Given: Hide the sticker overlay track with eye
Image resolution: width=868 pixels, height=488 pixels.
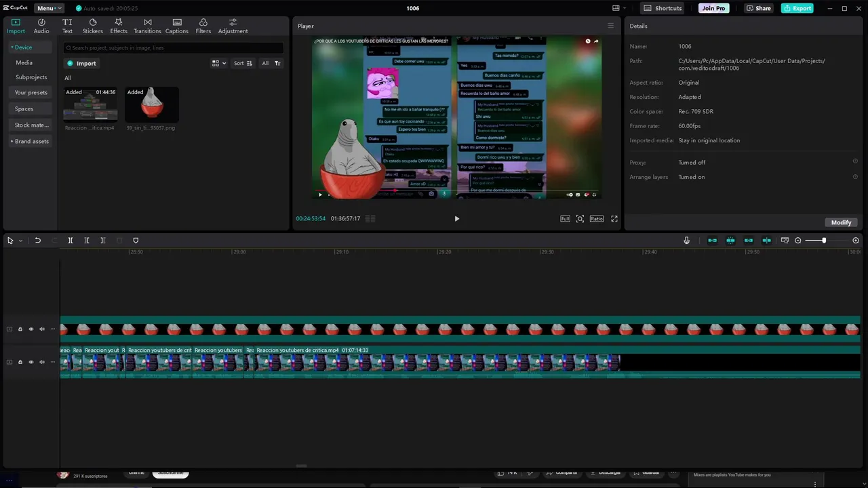Looking at the screenshot, I should tap(31, 329).
